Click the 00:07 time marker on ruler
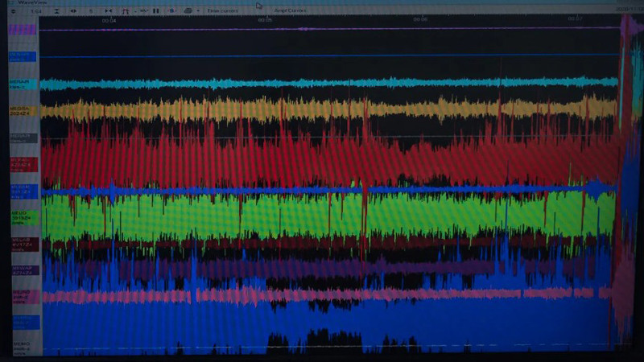This screenshot has height=362, width=644. coord(575,19)
